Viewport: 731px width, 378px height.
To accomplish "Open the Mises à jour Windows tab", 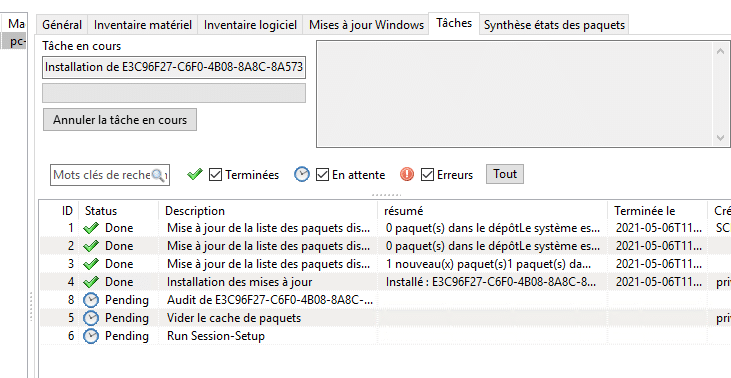I will pyautogui.click(x=366, y=25).
